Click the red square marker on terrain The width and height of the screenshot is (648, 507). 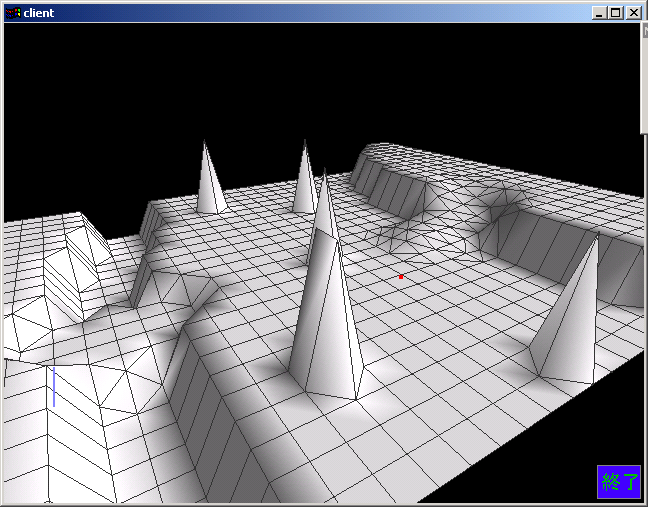tap(401, 277)
